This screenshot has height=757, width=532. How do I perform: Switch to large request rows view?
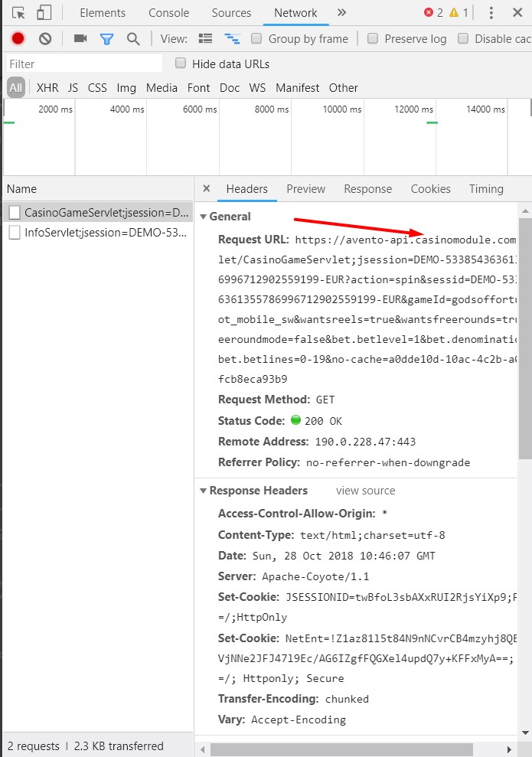click(205, 39)
